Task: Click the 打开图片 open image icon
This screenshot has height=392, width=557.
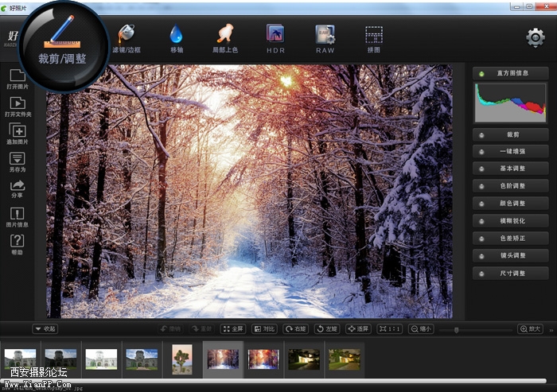Action: (18, 80)
